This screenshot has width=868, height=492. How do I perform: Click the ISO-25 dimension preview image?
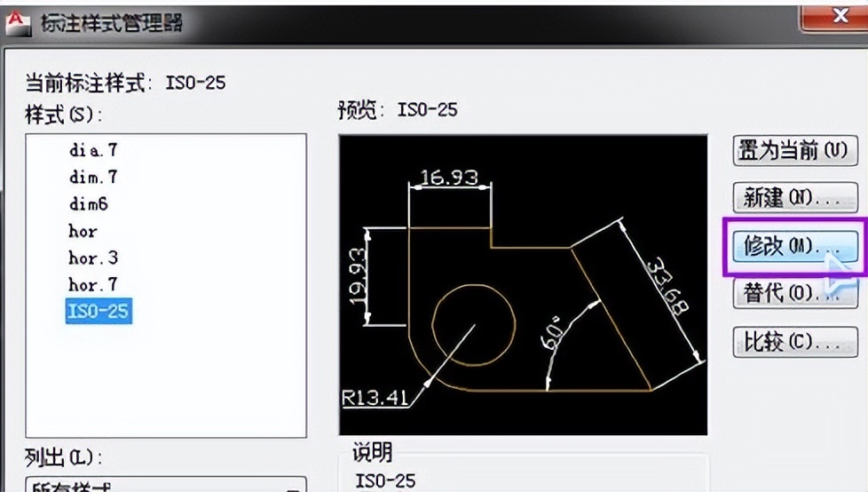pos(523,285)
